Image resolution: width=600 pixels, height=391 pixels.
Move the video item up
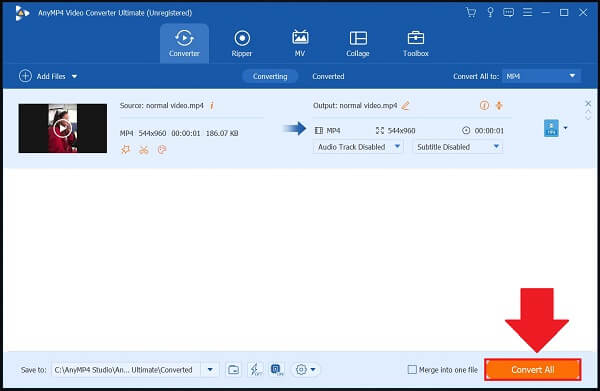pyautogui.click(x=588, y=112)
